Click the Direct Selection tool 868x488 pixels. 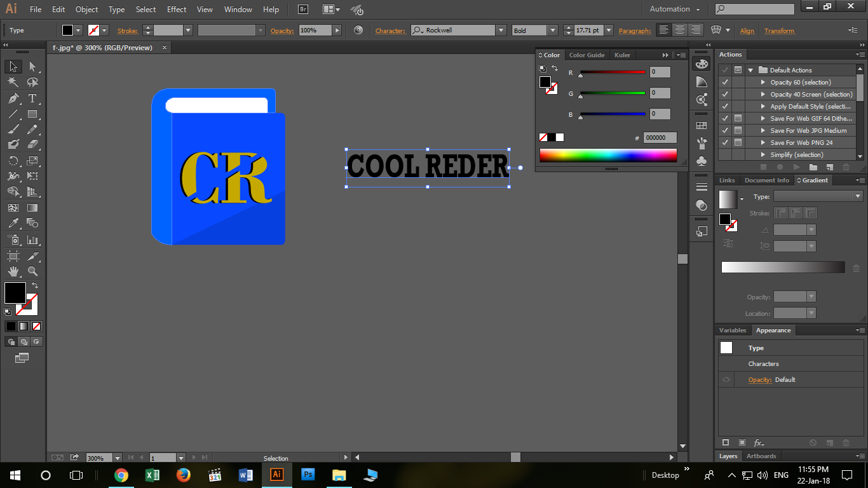point(32,67)
